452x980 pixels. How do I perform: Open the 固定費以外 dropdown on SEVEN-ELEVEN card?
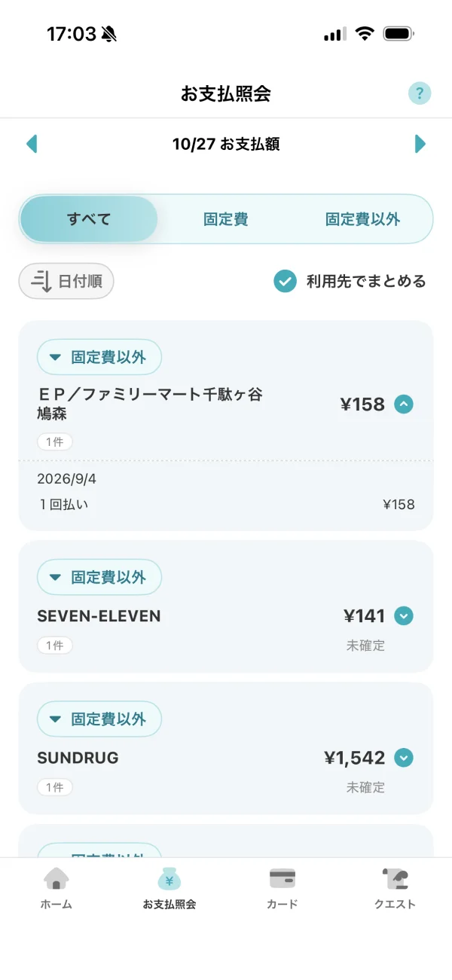pos(99,577)
